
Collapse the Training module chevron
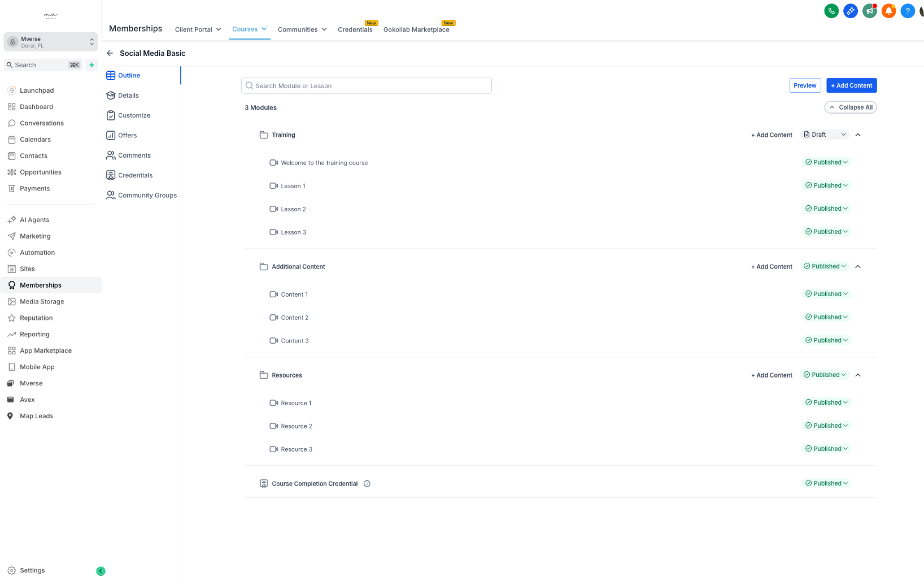click(858, 135)
